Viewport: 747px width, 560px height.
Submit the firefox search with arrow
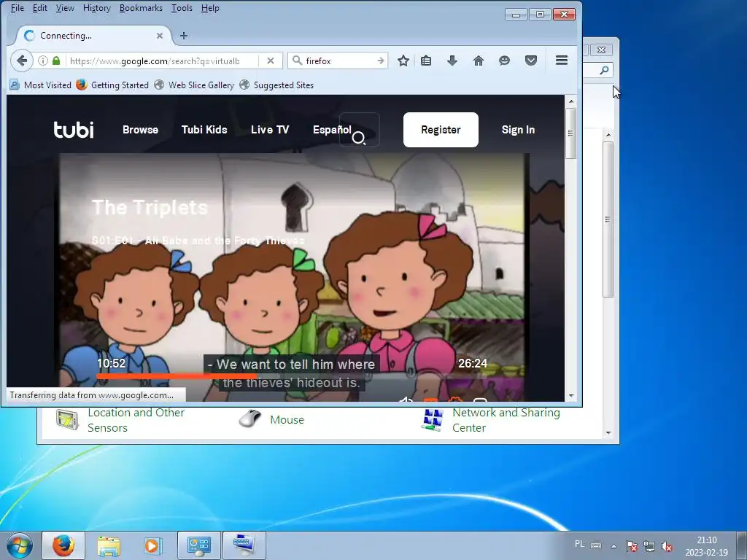point(380,61)
